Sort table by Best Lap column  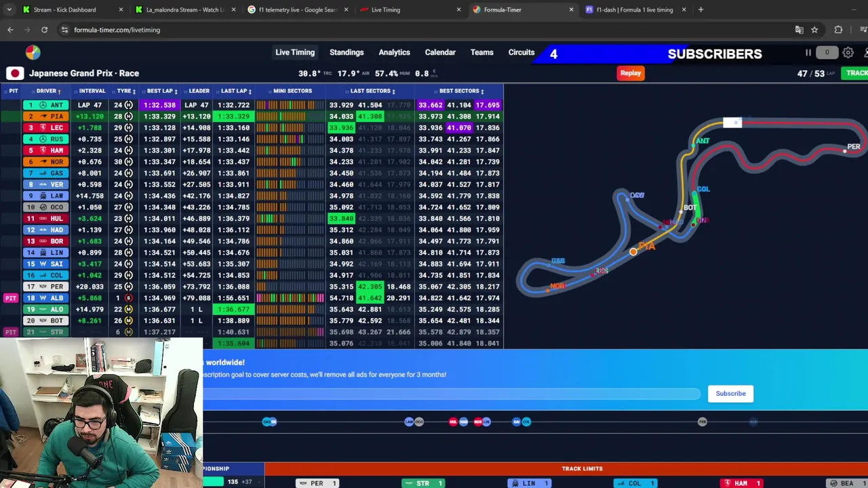[x=162, y=91]
